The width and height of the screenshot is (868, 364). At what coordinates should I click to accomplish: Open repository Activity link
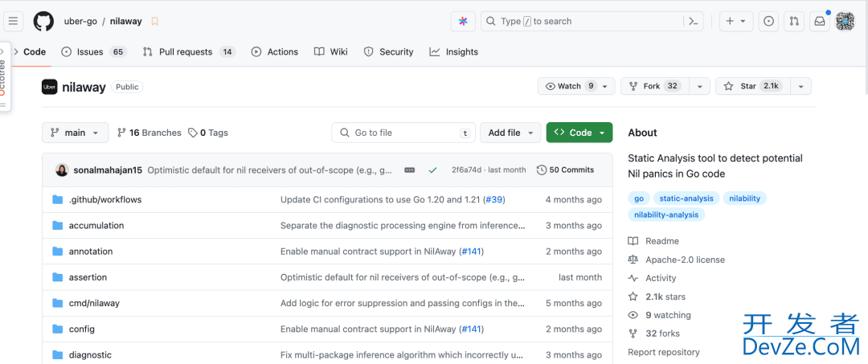click(652, 278)
